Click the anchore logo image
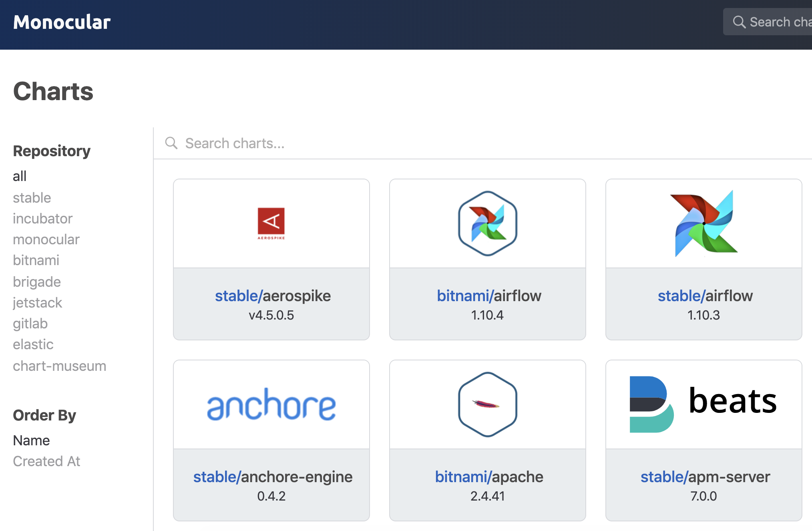The width and height of the screenshot is (812, 531). point(271,404)
